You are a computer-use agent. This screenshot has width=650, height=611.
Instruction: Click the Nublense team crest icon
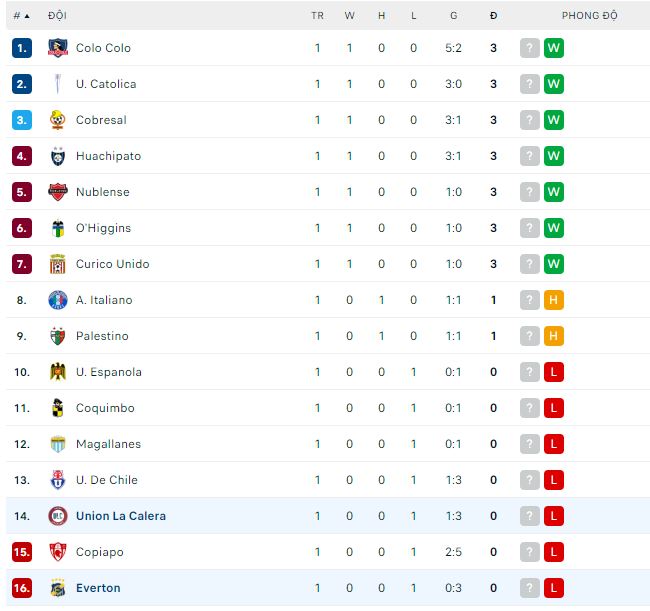pyautogui.click(x=57, y=192)
